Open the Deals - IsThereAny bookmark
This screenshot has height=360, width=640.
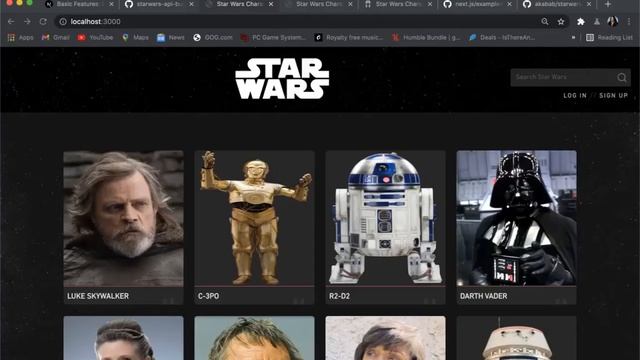coord(502,38)
